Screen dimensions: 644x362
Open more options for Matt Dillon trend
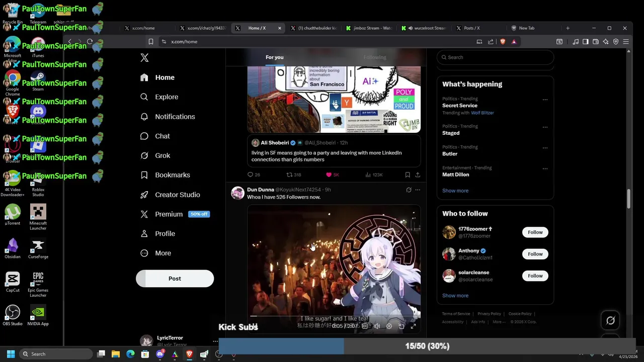click(x=545, y=168)
